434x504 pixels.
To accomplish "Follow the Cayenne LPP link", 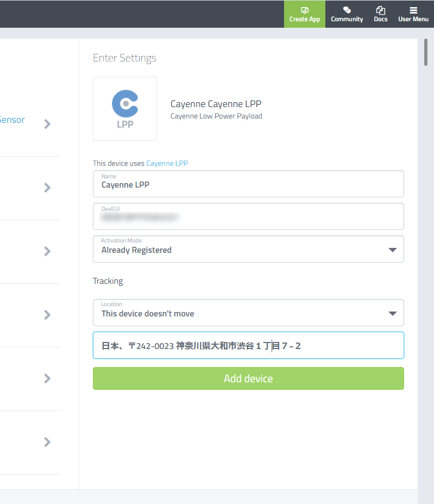I will (167, 163).
